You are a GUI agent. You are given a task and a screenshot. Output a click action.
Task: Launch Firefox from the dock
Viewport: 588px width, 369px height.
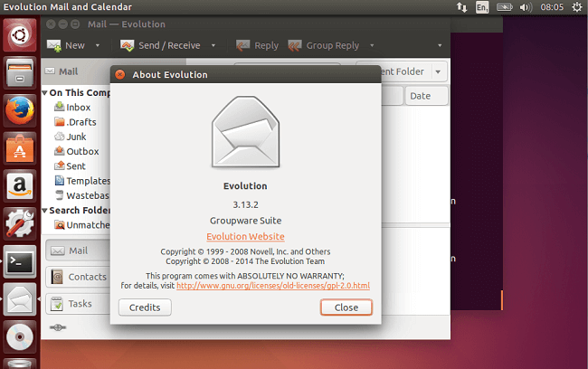click(x=20, y=110)
